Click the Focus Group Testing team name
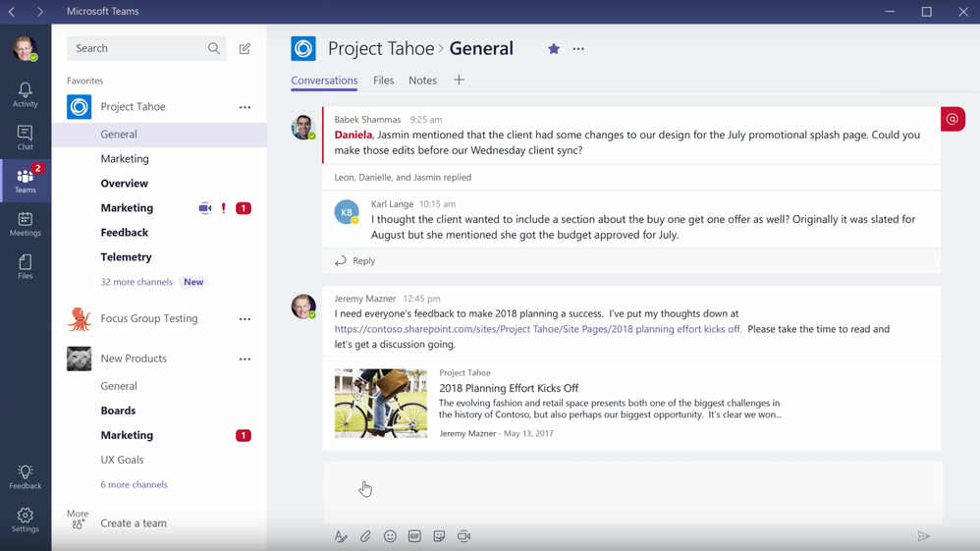This screenshot has height=551, width=980. pos(148,319)
